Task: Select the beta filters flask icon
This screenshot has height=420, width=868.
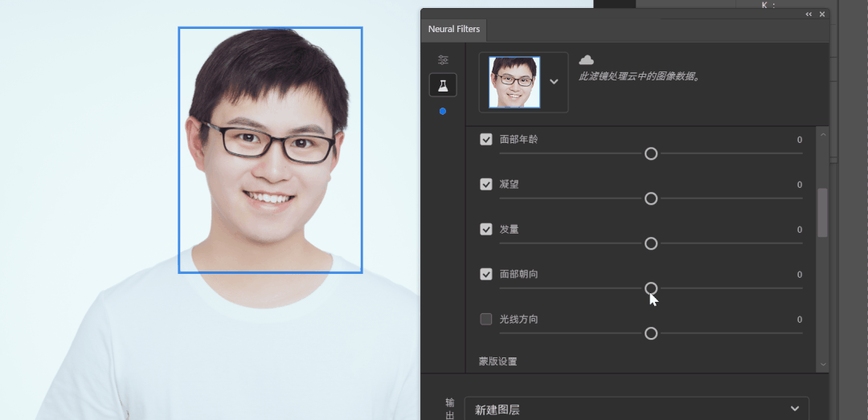Action: pyautogui.click(x=443, y=85)
